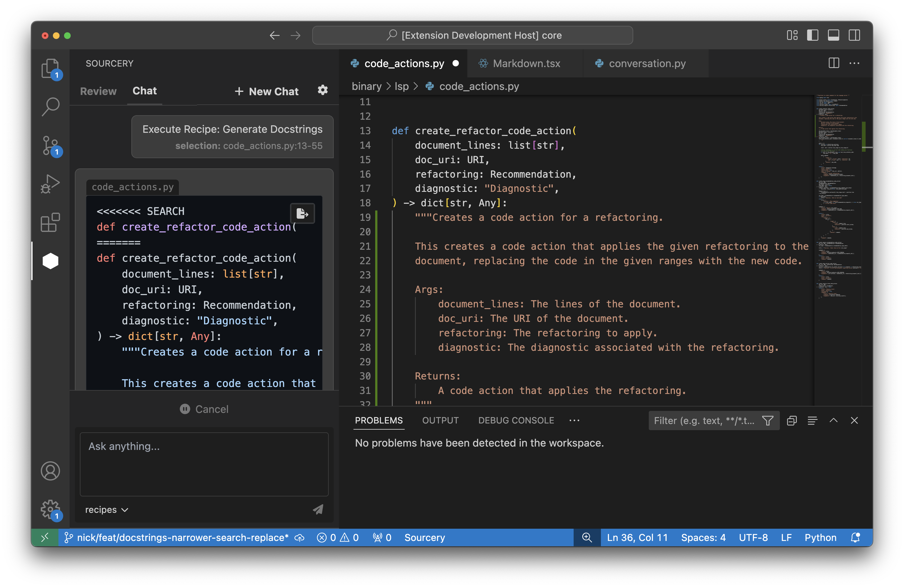Expand hidden panel tabs ellipsis
The width and height of the screenshot is (904, 588).
point(574,420)
